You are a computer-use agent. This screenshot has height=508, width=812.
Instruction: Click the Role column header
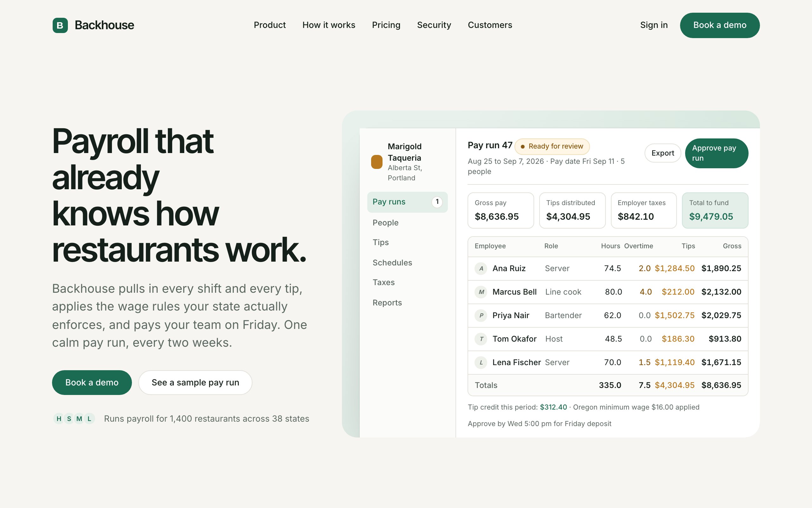tap(551, 246)
